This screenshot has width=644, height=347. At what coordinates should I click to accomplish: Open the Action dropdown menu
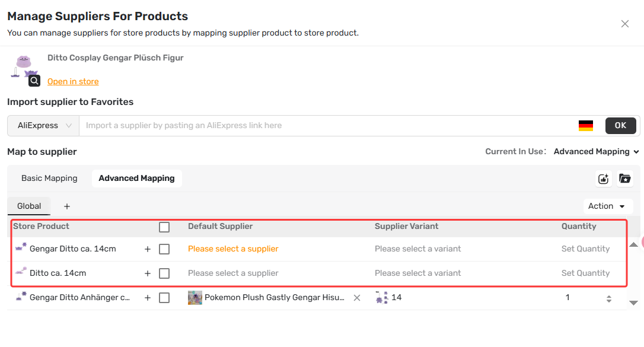(x=606, y=206)
